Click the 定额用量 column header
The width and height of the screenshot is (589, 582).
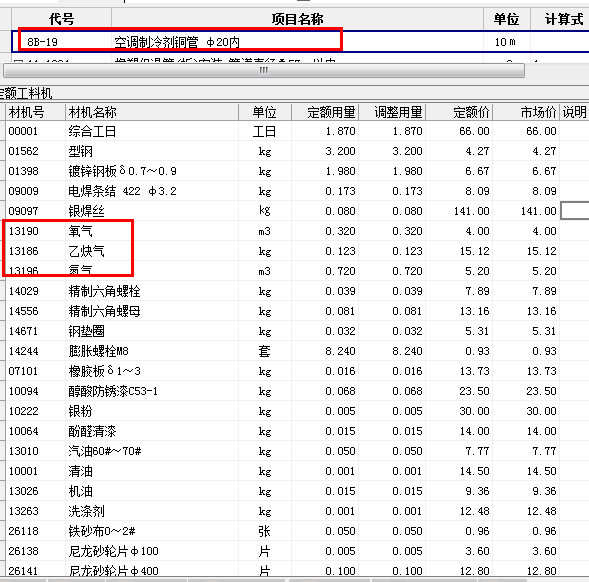pos(331,112)
